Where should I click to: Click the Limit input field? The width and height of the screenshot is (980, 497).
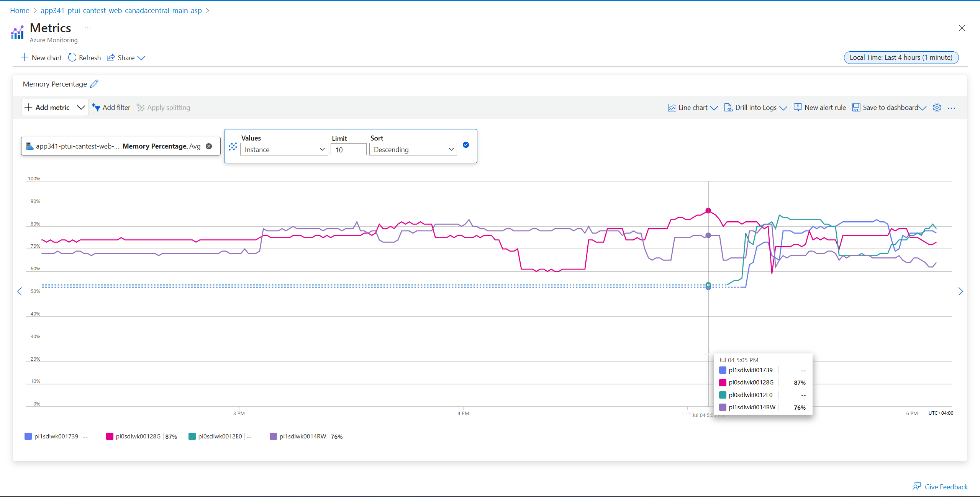[x=348, y=149]
